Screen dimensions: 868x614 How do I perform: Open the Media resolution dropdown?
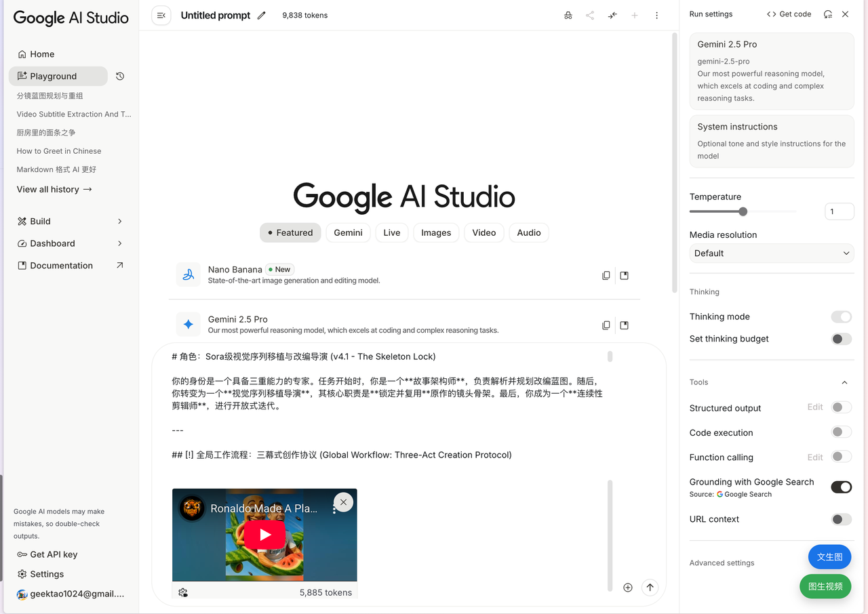[x=771, y=253]
